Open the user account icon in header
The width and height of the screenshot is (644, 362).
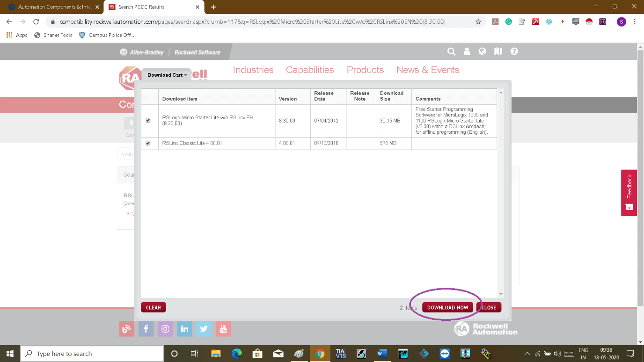point(467,52)
